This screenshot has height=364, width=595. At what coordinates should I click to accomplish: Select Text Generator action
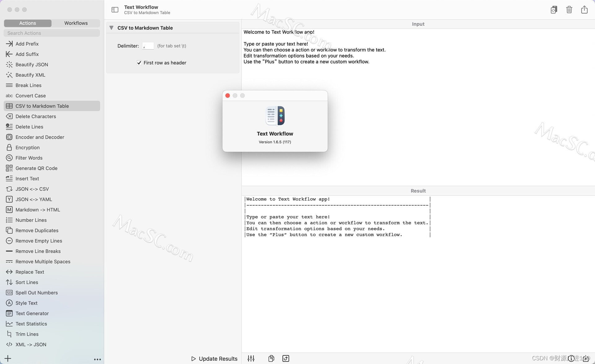click(x=52, y=313)
